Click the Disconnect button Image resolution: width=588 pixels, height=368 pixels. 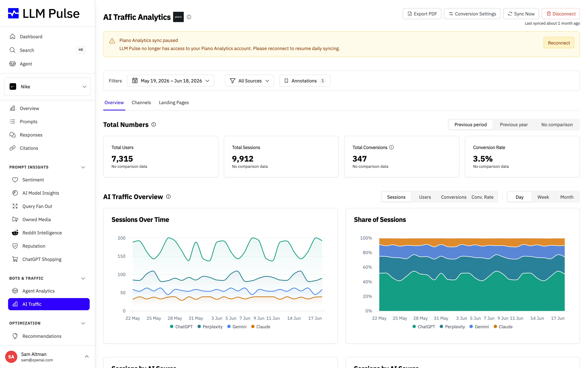(561, 14)
